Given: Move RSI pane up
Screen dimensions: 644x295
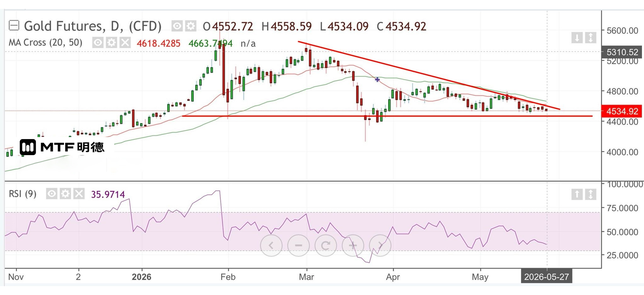Looking at the screenshot, I should click(577, 195).
